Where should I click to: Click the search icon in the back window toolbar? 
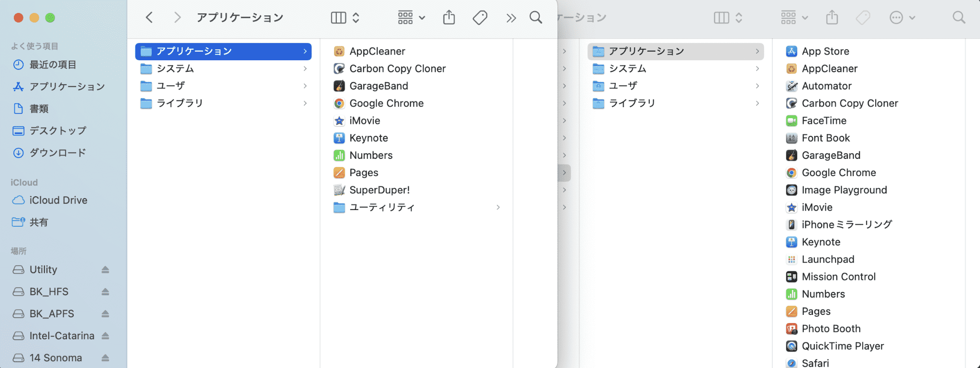coord(959,18)
